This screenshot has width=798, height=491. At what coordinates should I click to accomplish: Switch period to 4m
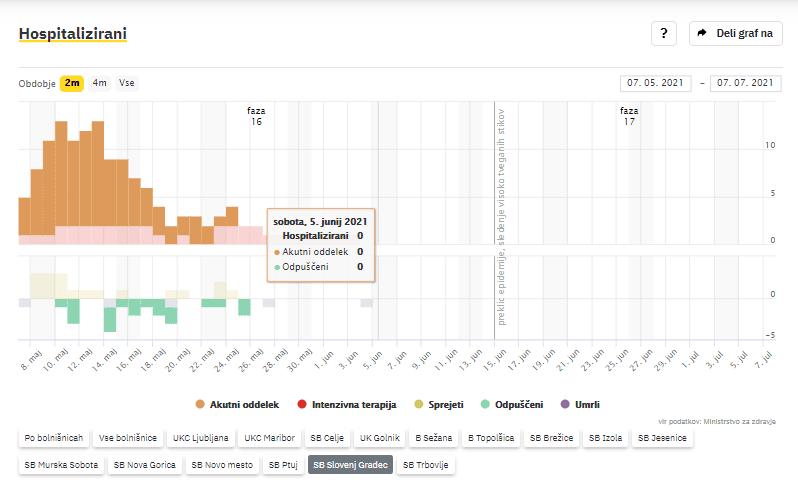tap(100, 83)
